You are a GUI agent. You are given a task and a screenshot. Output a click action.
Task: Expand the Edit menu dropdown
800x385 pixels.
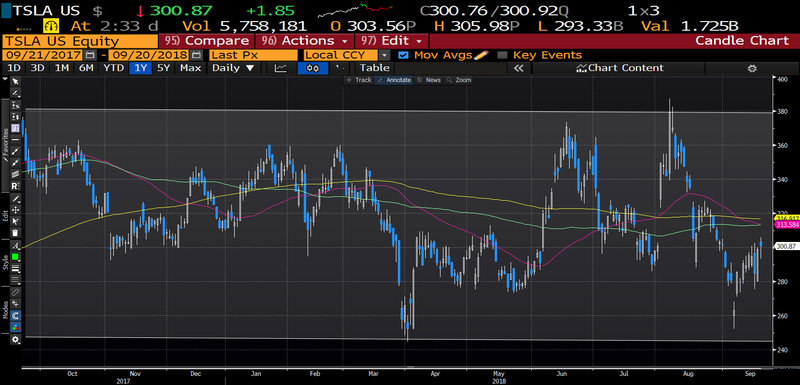(x=391, y=41)
